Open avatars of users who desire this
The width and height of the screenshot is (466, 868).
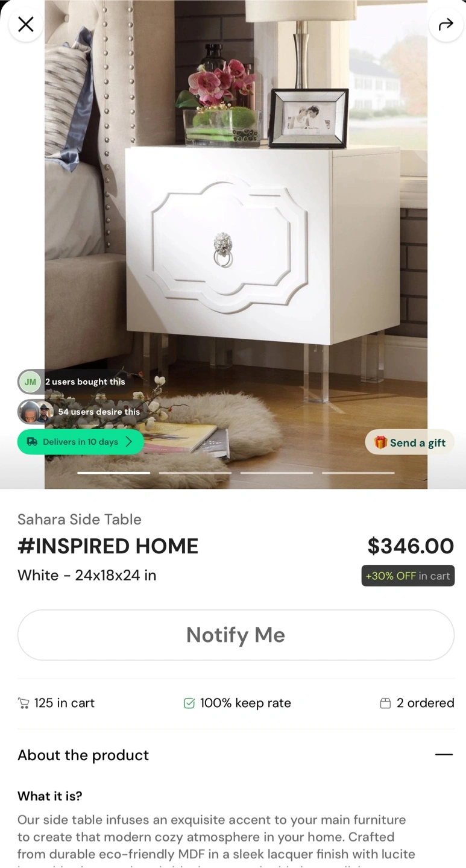pos(36,412)
